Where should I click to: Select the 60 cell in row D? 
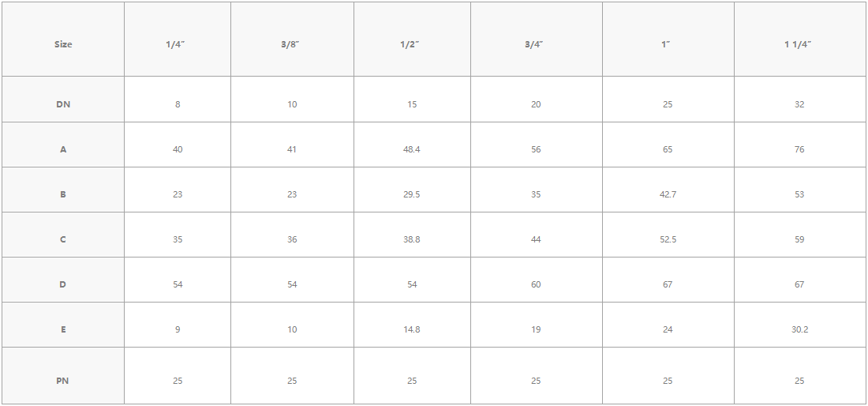536,284
